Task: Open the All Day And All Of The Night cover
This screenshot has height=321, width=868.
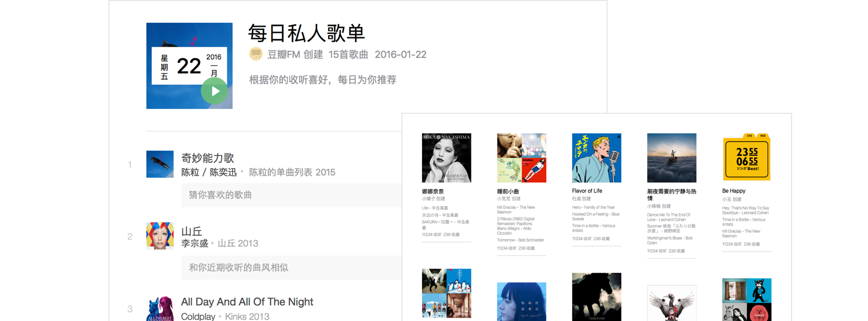Action: pyautogui.click(x=159, y=309)
